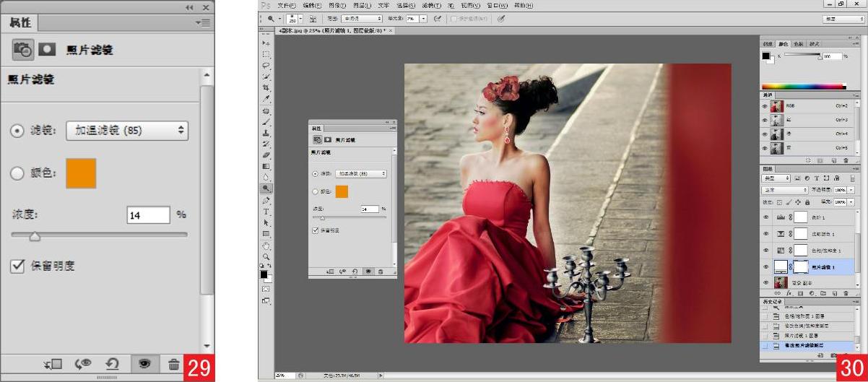
Task: Open the range dropdown in options bar
Action: point(362,19)
